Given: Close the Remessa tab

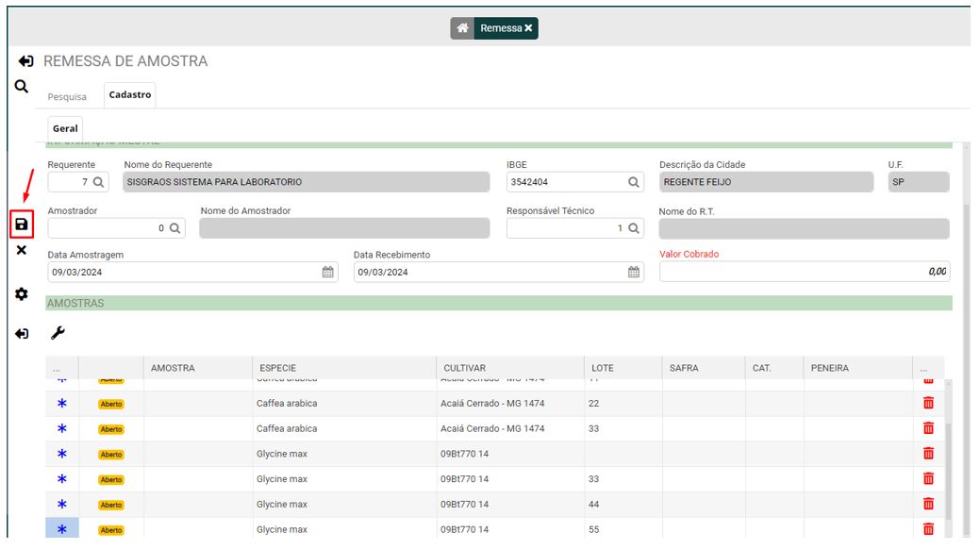Looking at the screenshot, I should coord(529,28).
